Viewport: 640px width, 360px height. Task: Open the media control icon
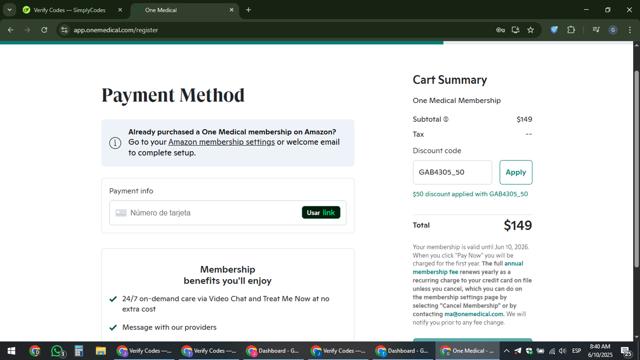(x=596, y=30)
